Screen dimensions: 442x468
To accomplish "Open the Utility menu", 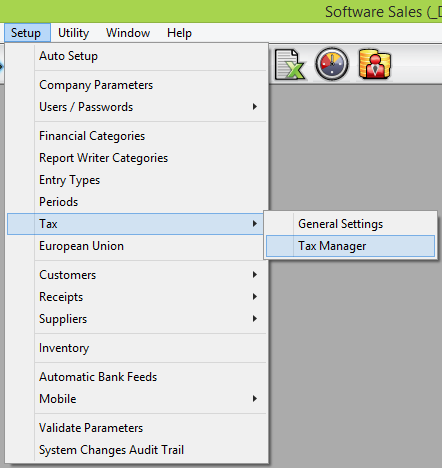I will click(x=73, y=33).
